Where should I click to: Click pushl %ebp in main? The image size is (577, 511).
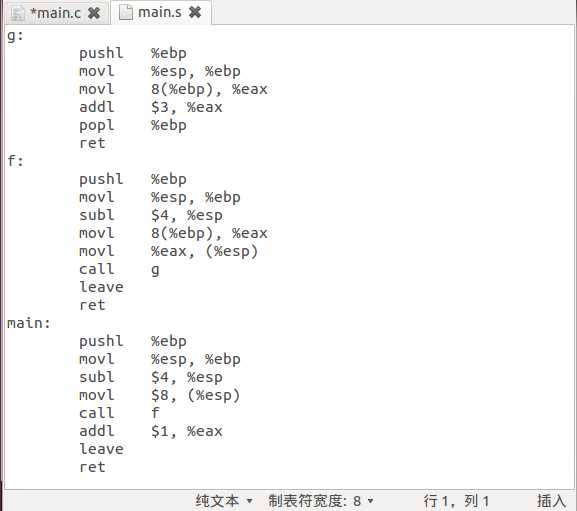[x=133, y=341]
